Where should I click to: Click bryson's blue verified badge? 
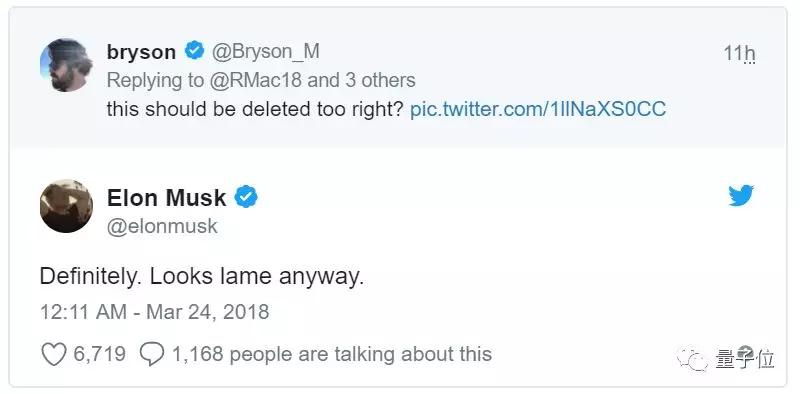tap(194, 51)
